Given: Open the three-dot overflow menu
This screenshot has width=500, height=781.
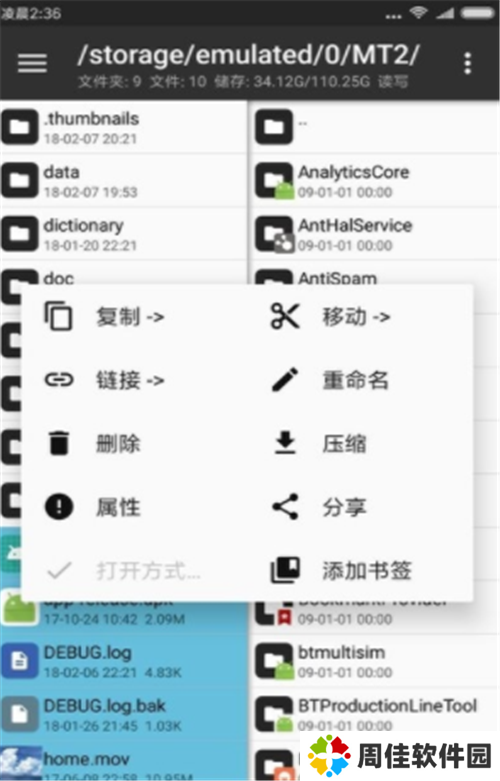Looking at the screenshot, I should point(467,64).
